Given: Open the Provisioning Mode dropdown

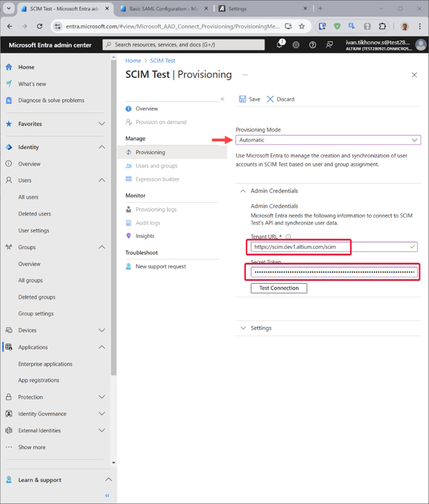Looking at the screenshot, I should (328, 140).
